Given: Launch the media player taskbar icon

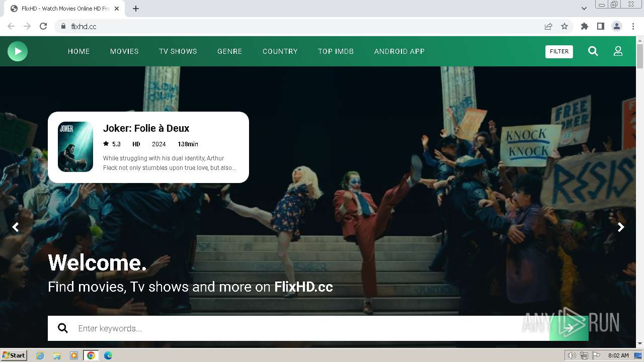Looking at the screenshot, I should (x=74, y=355).
